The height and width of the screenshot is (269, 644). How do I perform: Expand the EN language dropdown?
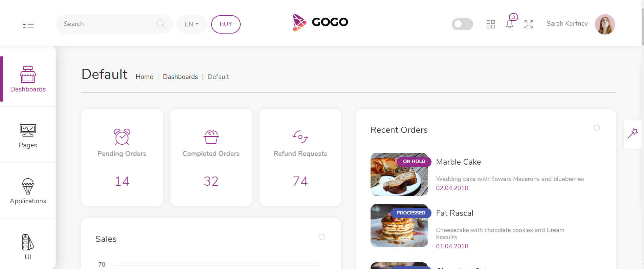(192, 24)
